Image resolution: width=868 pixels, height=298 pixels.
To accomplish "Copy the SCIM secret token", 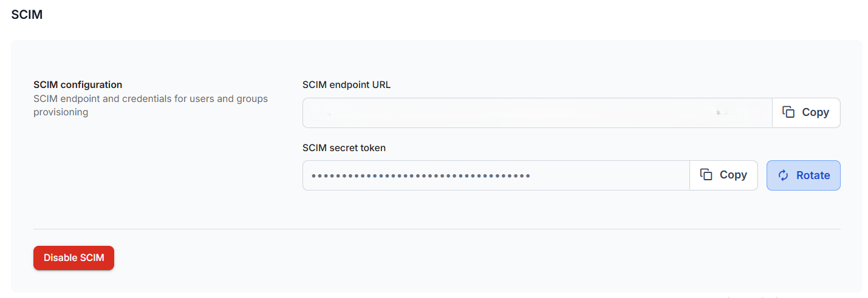I will (x=723, y=175).
